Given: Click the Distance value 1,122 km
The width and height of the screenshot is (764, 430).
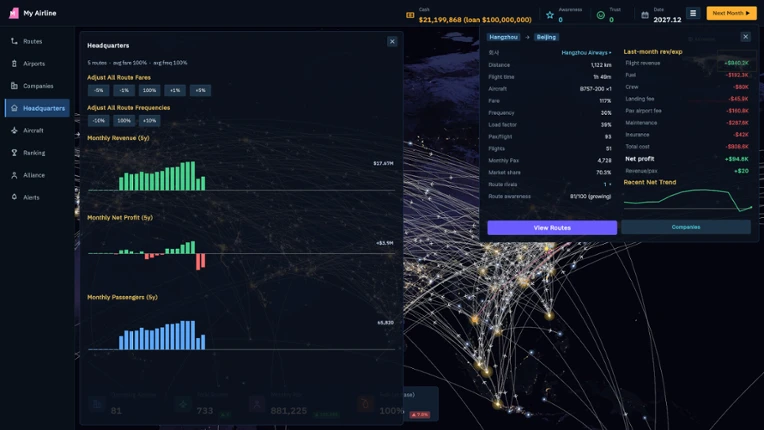Looking at the screenshot, I should pos(601,65).
